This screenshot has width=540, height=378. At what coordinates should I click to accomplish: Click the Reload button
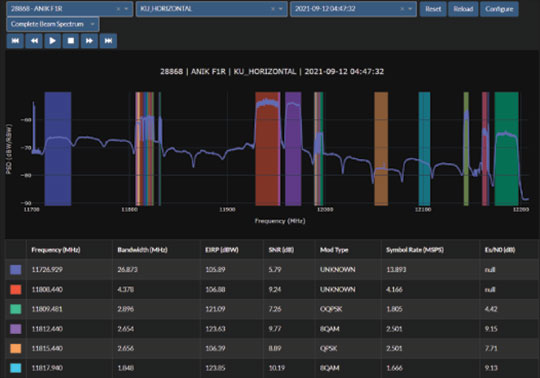[463, 9]
